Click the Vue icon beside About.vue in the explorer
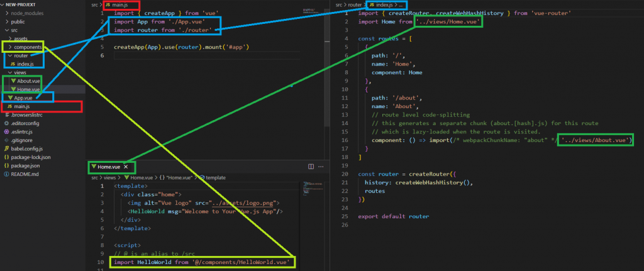The image size is (644, 271). 14,81
